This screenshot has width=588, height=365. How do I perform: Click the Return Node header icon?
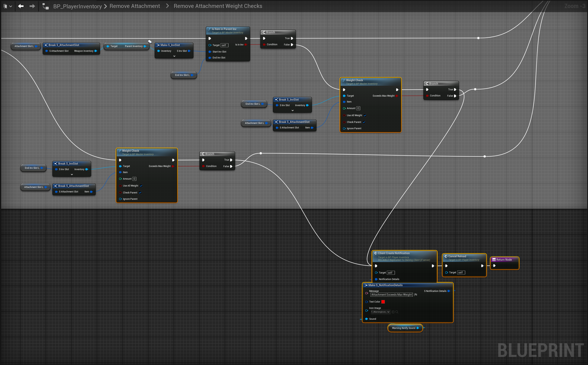[x=494, y=260]
